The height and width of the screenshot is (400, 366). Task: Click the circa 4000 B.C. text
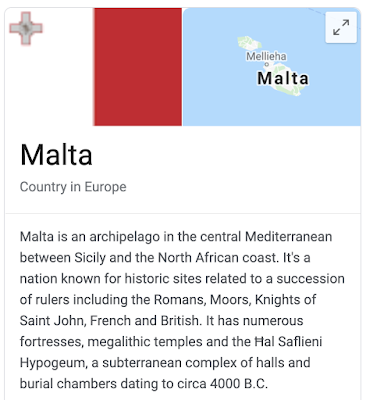click(222, 384)
